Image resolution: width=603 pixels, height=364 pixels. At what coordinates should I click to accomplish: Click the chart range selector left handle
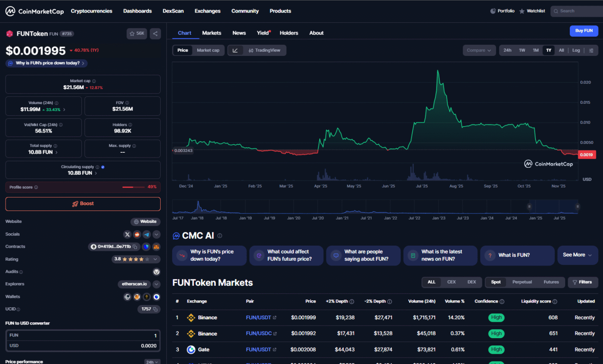530,207
